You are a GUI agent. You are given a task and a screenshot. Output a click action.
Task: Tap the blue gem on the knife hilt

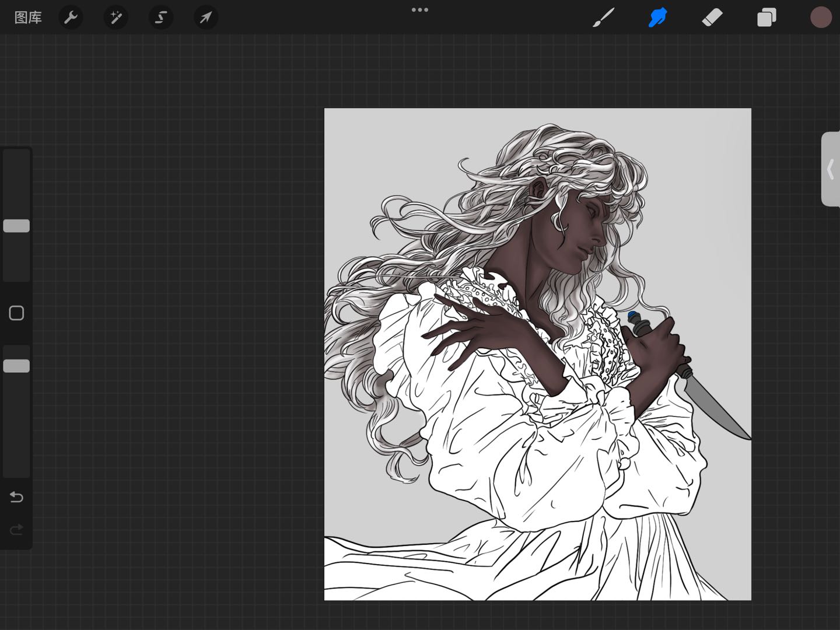(x=632, y=316)
